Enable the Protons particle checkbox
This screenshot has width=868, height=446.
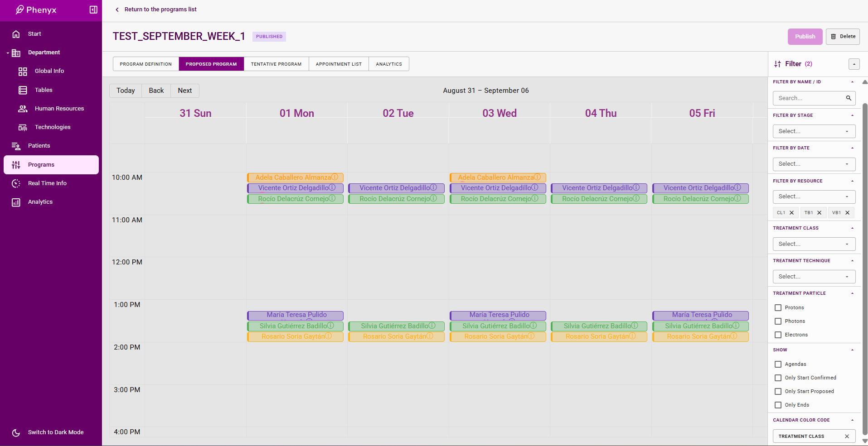point(778,308)
